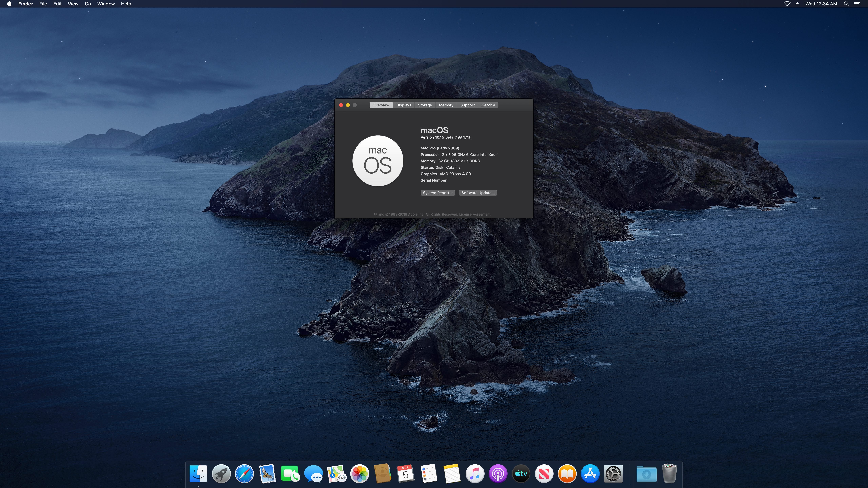Image resolution: width=868 pixels, height=488 pixels.
Task: Open Podcasts app in Dock
Action: pos(498,474)
